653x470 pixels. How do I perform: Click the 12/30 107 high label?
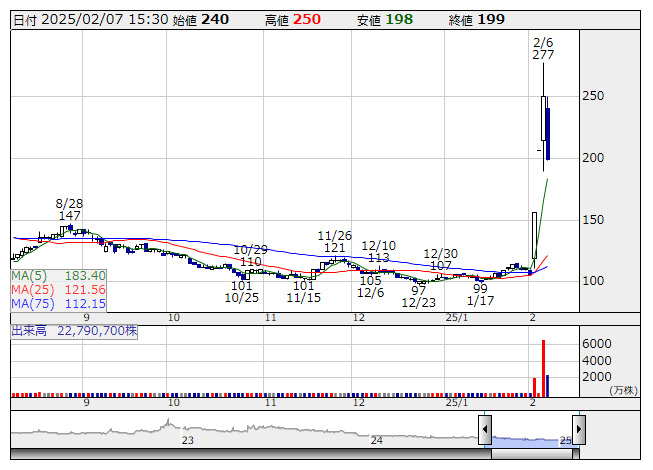[x=441, y=260]
